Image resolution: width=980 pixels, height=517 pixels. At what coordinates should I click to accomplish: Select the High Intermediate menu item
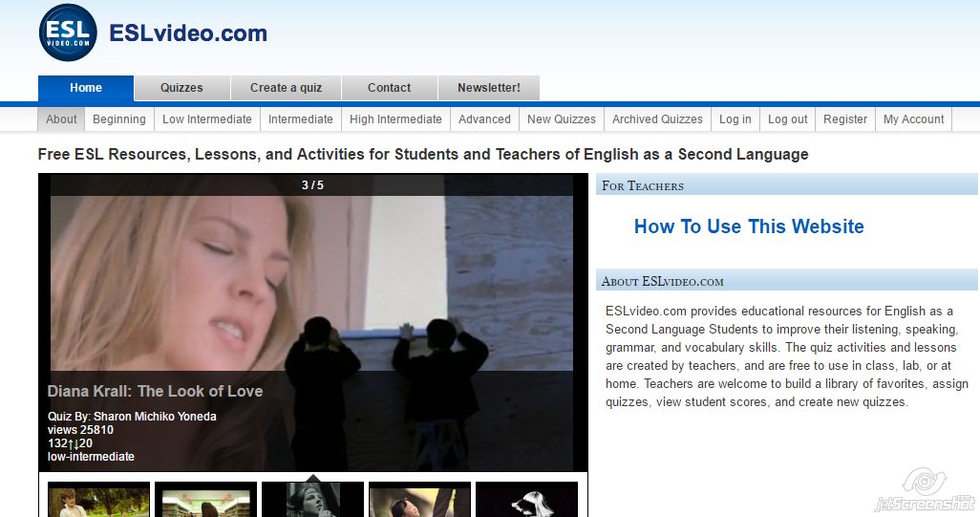(x=395, y=119)
